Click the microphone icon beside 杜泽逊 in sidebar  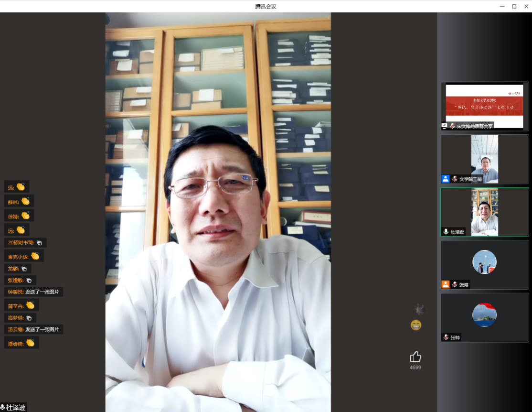[446, 231]
